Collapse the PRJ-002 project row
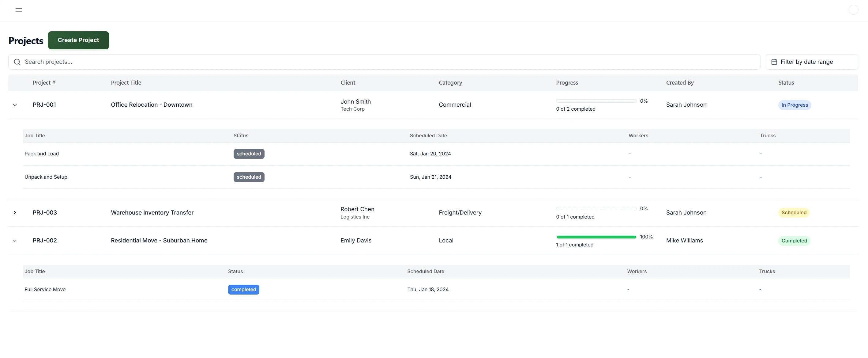This screenshot has height=358, width=868. pyautogui.click(x=15, y=241)
